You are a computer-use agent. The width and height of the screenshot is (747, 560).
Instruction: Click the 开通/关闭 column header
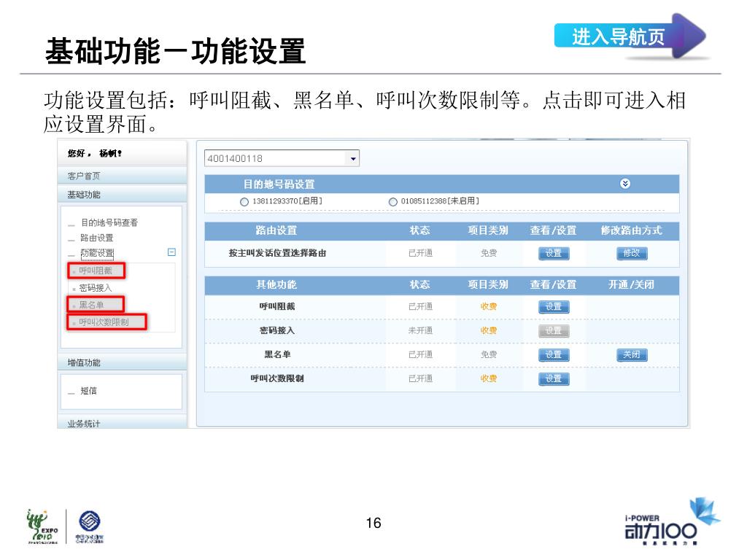point(631,285)
